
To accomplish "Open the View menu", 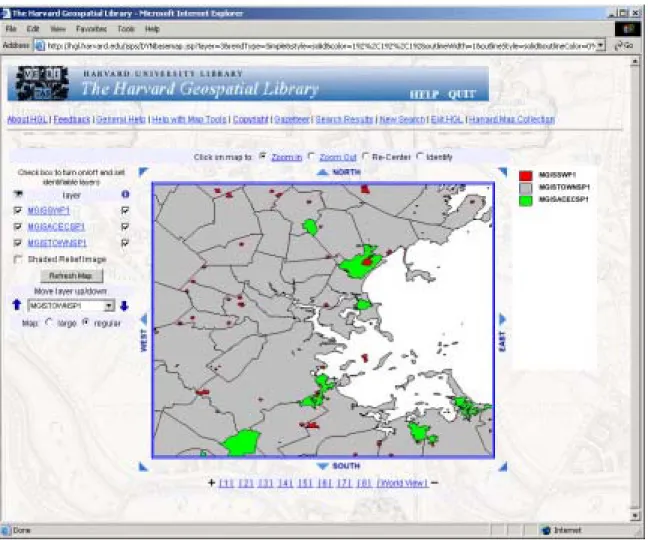I will (x=58, y=29).
